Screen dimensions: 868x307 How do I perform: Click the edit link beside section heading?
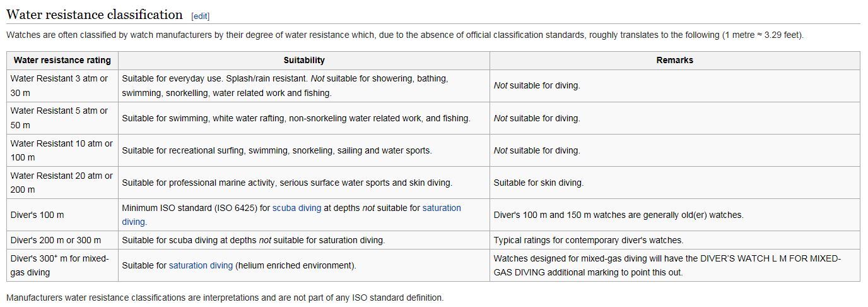(x=200, y=16)
